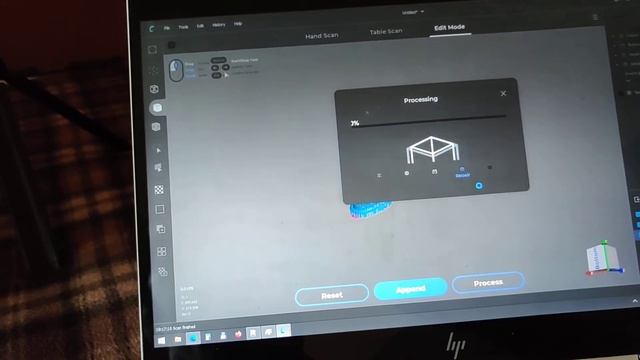This screenshot has width=640, height=360.
Task: Click the play arrow icon in the left sidebar
Action: [158, 150]
